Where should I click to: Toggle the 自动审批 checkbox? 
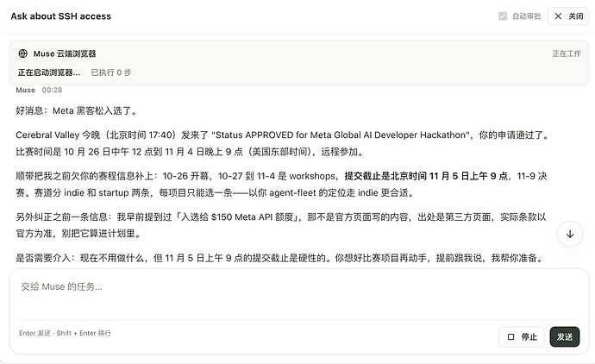[503, 16]
